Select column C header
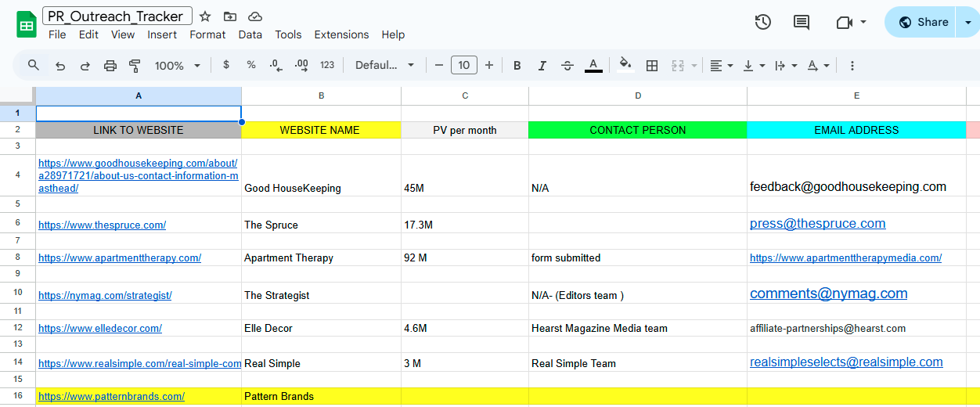980x407 pixels. [x=465, y=95]
